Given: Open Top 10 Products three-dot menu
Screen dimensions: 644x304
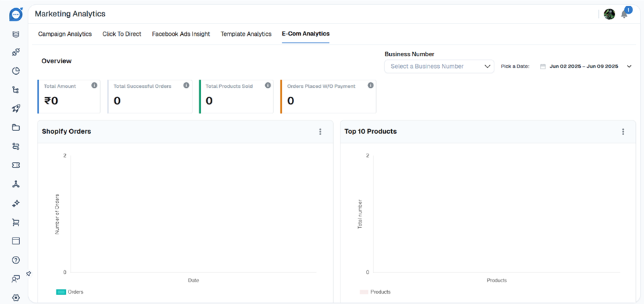Looking at the screenshot, I should point(623,132).
